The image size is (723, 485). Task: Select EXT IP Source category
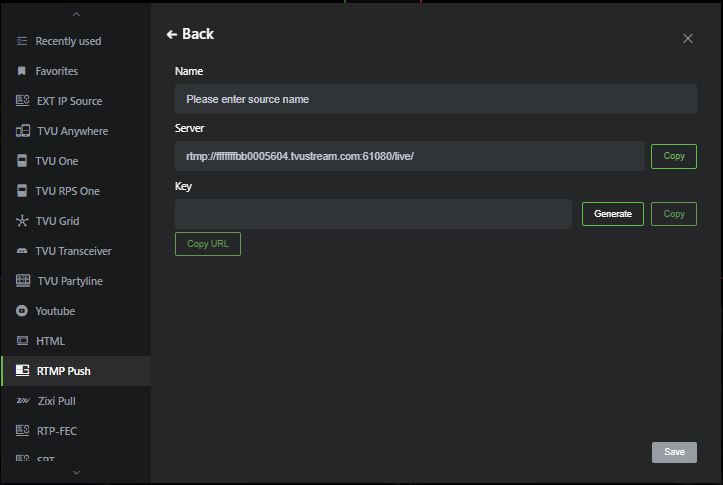tap(76, 101)
